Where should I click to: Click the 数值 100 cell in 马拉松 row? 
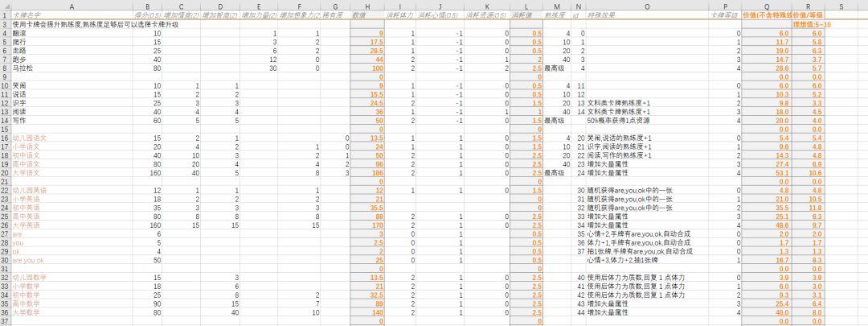[366, 68]
